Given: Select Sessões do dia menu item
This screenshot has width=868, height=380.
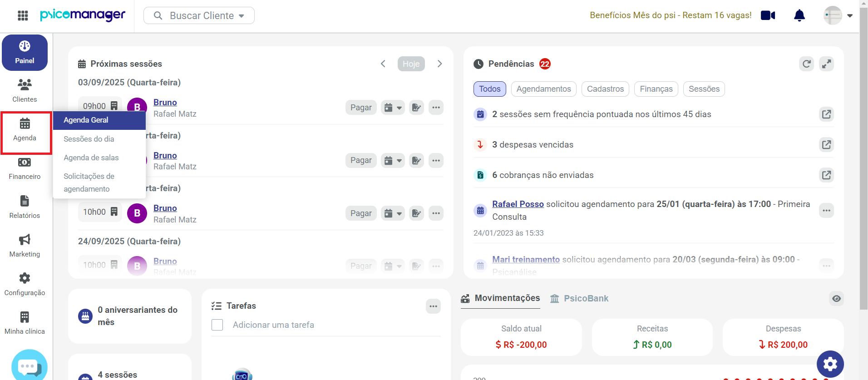Looking at the screenshot, I should click(x=99, y=139).
